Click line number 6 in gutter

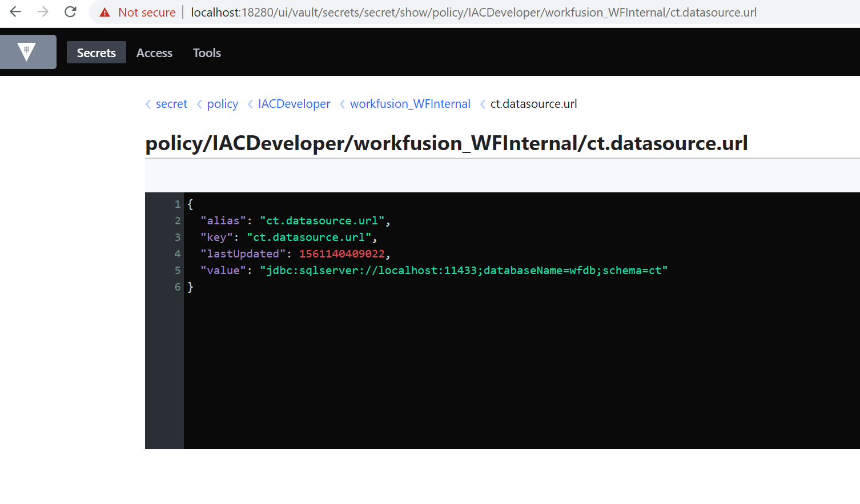178,287
